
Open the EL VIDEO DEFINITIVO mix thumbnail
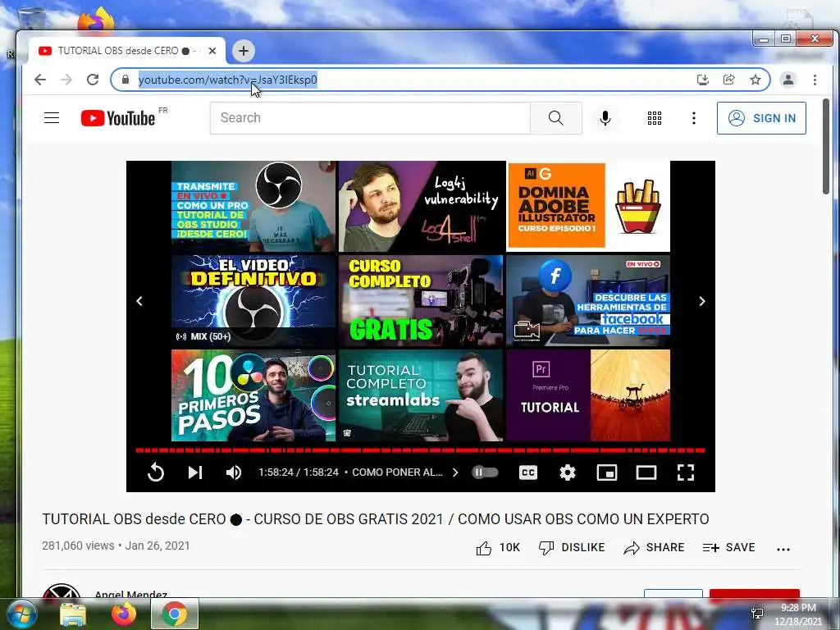coord(253,301)
